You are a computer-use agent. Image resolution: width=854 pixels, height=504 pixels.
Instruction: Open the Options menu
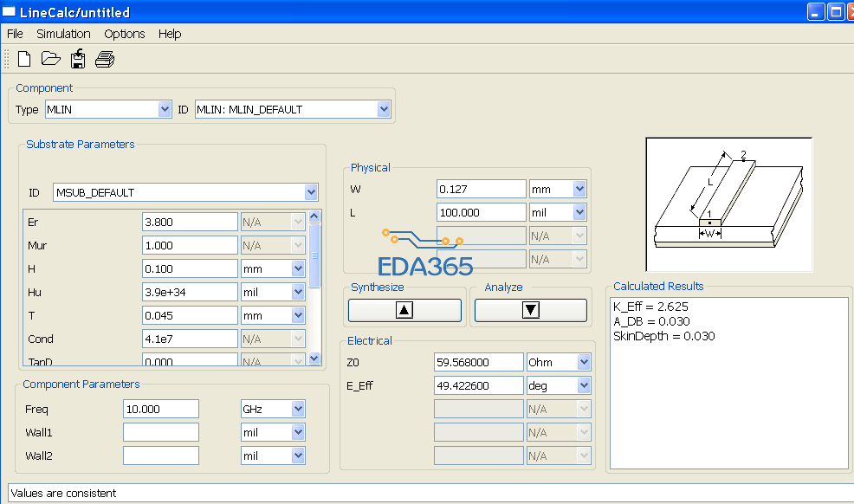coord(125,34)
